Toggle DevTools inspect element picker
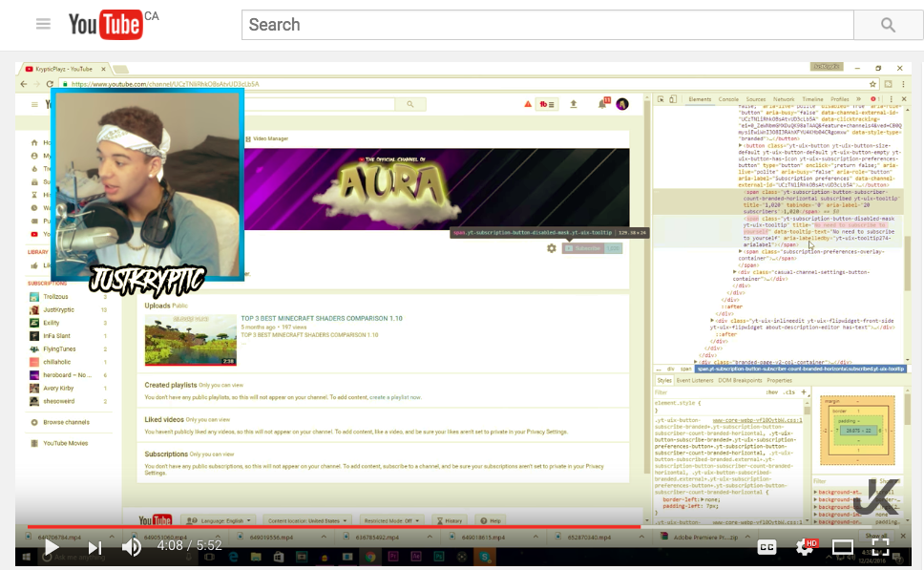924x570 pixels. pos(661,99)
